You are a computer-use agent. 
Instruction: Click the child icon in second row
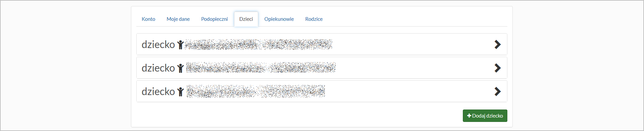(181, 68)
